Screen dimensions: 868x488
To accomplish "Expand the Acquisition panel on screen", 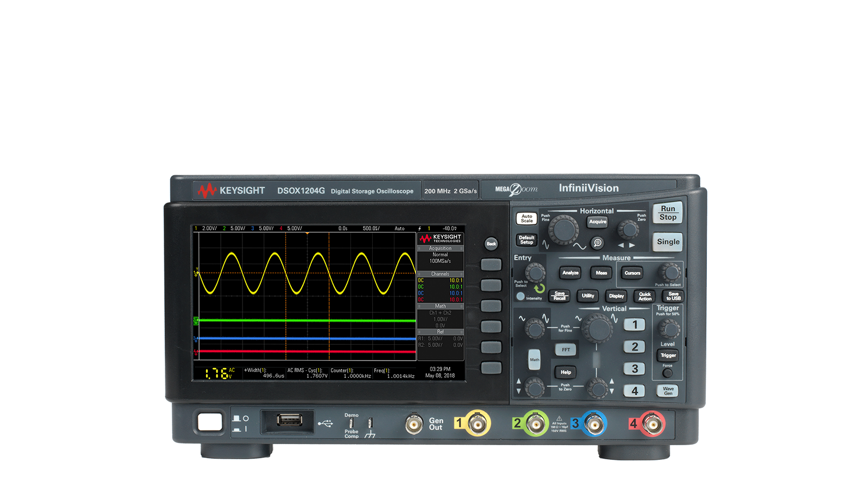I will [x=441, y=248].
